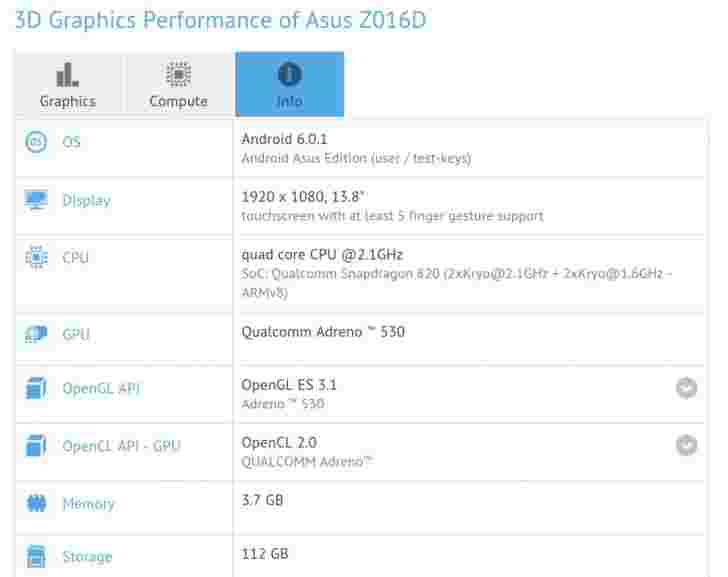The height and width of the screenshot is (577, 728).
Task: Click the touchscreen gesture support text
Action: (x=392, y=216)
